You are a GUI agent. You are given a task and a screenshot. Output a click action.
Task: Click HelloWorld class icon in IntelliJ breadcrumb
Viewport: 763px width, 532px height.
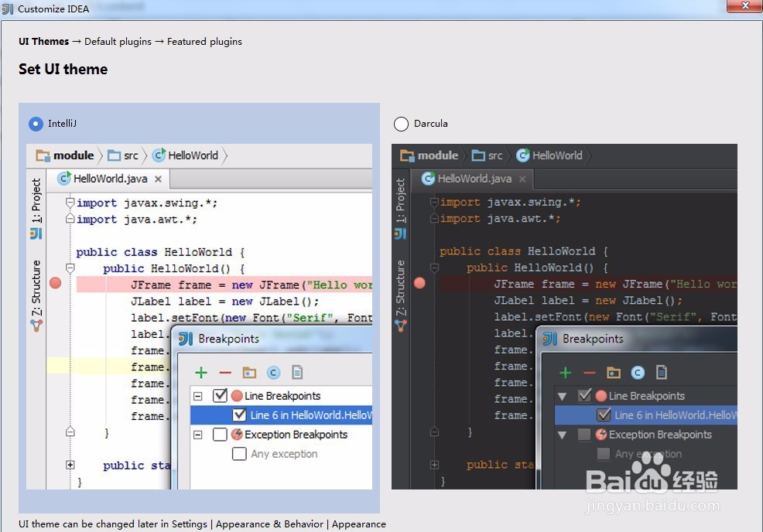(159, 155)
